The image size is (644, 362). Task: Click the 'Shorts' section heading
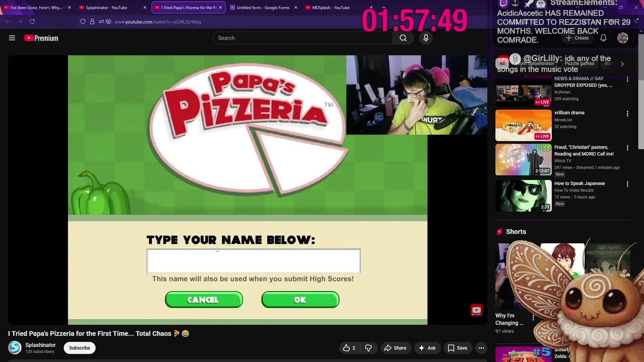(x=516, y=232)
